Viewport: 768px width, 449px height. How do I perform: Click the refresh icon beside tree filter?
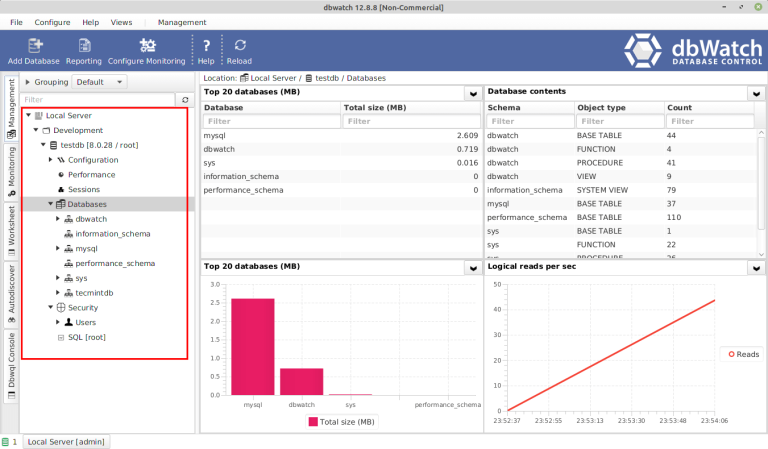click(185, 100)
